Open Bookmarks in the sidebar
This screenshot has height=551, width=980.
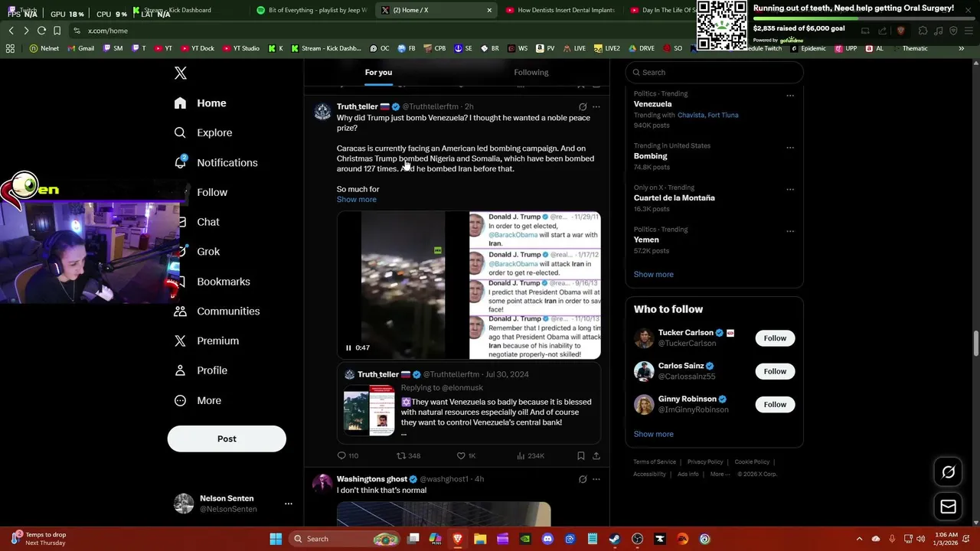click(212, 282)
